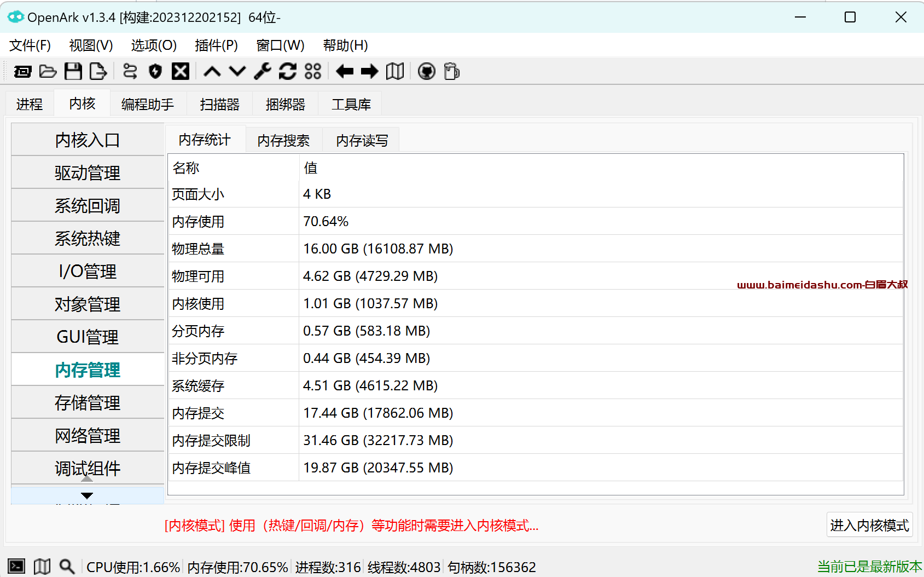Click the sidebar down arrow expander
The width and height of the screenshot is (924, 577).
point(87,495)
